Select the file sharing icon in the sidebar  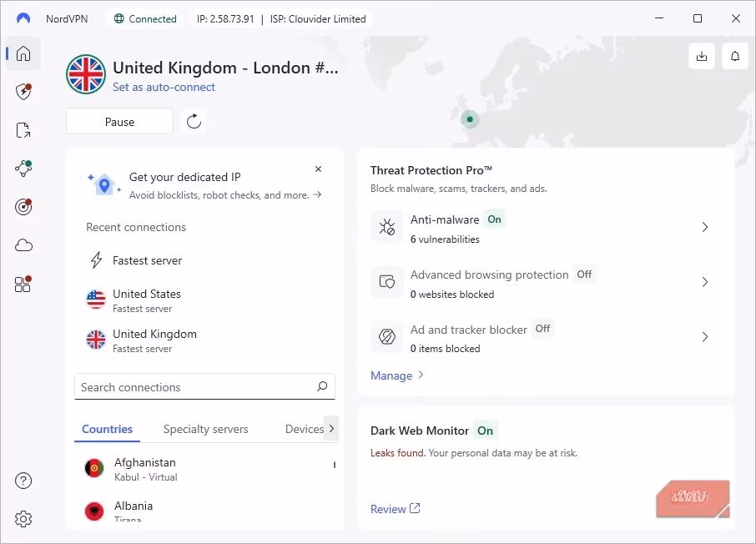point(23,129)
